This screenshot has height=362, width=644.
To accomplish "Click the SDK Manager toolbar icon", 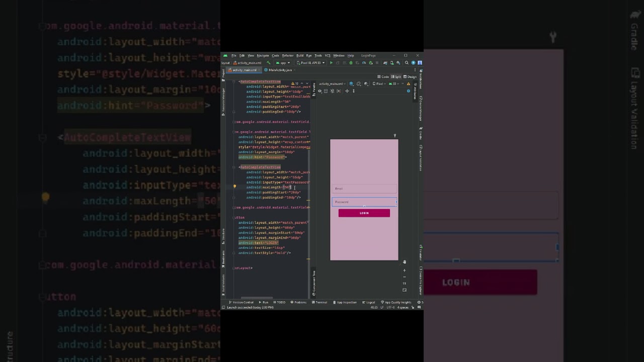I will (x=398, y=63).
